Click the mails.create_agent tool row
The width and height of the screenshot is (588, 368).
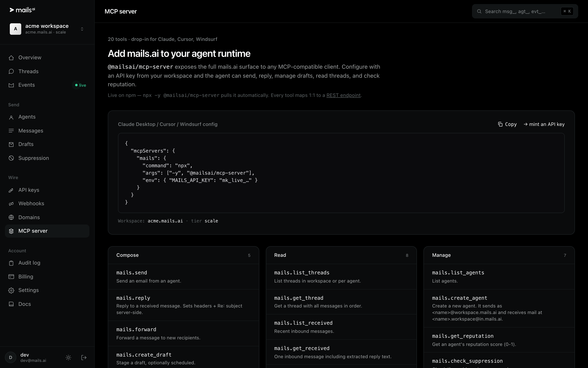[x=499, y=308]
